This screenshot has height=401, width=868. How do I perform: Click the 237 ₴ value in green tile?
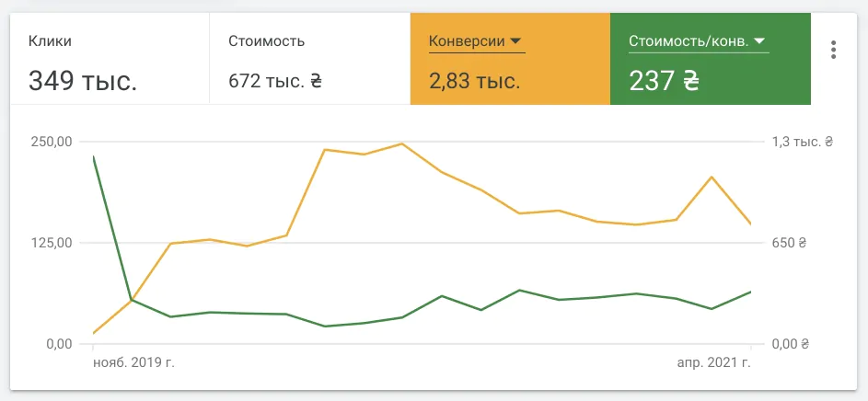[x=664, y=82]
